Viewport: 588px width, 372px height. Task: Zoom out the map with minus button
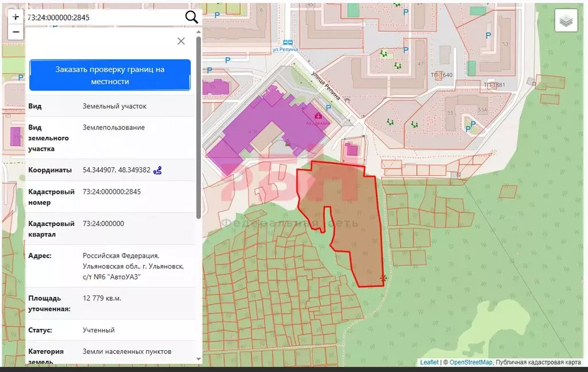[x=16, y=32]
